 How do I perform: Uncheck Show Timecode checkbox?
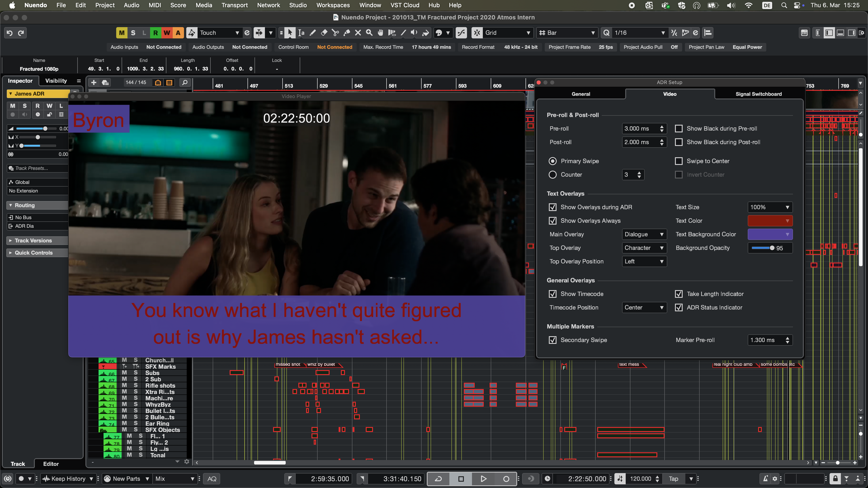[553, 294]
